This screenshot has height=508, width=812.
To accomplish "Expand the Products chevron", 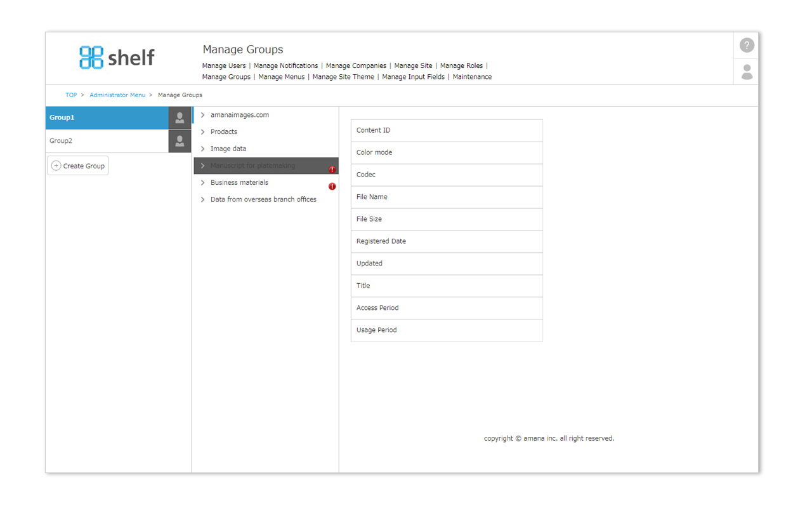I will tap(202, 132).
